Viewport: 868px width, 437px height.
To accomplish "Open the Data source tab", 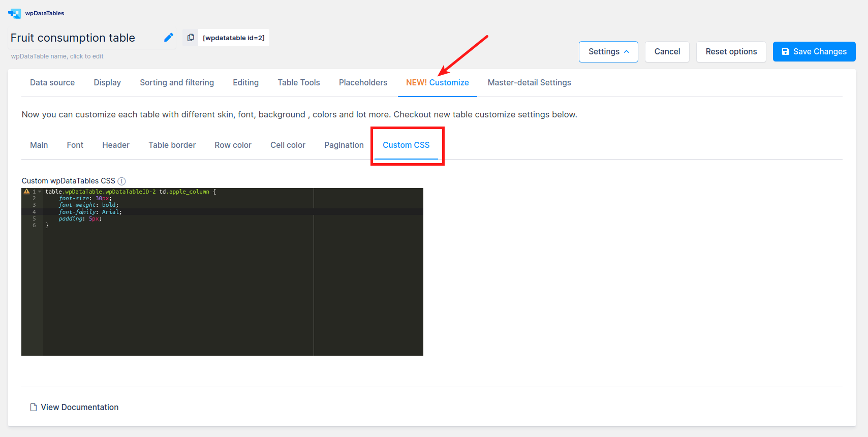I will coord(52,82).
